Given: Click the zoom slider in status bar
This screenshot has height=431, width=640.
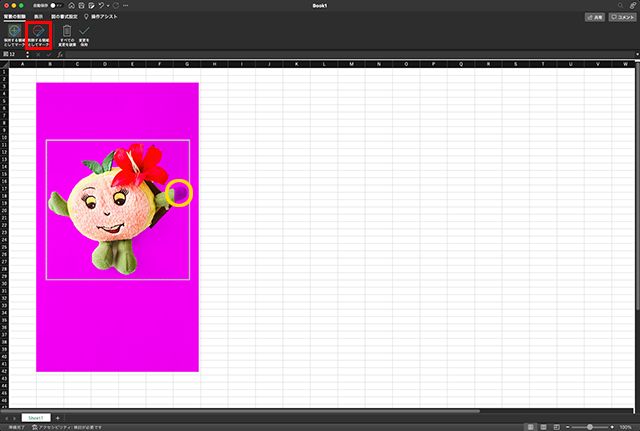Looking at the screenshot, I should pos(589,426).
